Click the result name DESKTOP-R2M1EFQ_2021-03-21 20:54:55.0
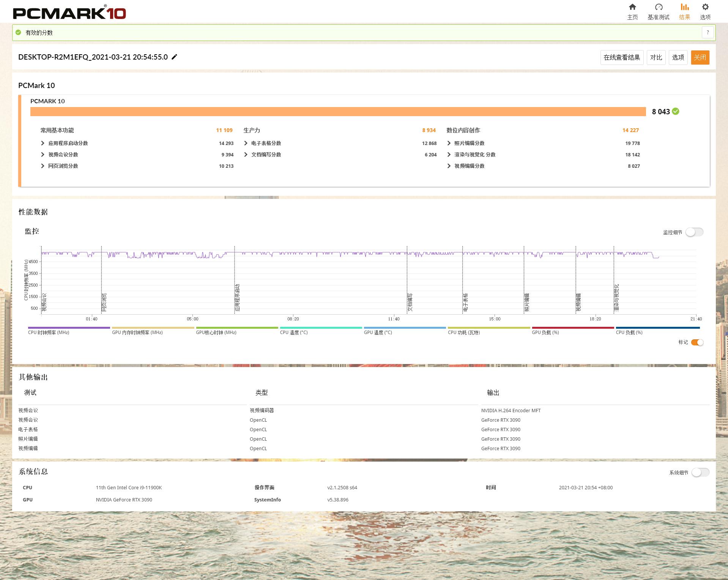 click(93, 57)
